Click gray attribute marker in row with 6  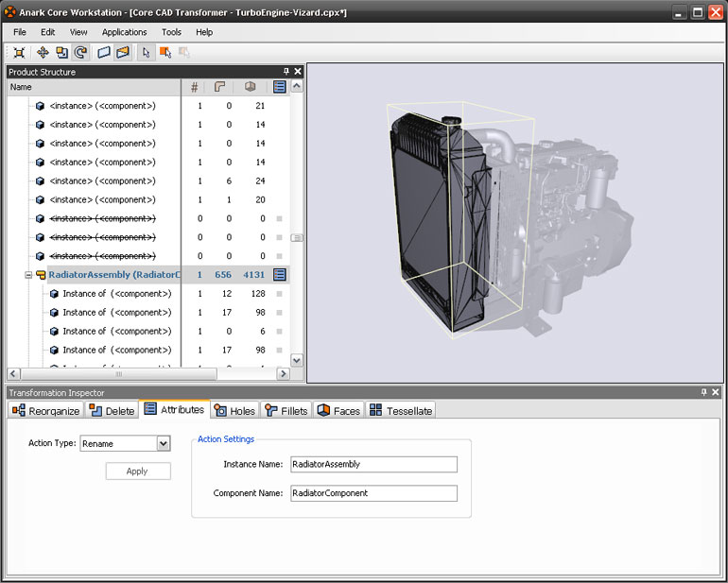pos(279,332)
